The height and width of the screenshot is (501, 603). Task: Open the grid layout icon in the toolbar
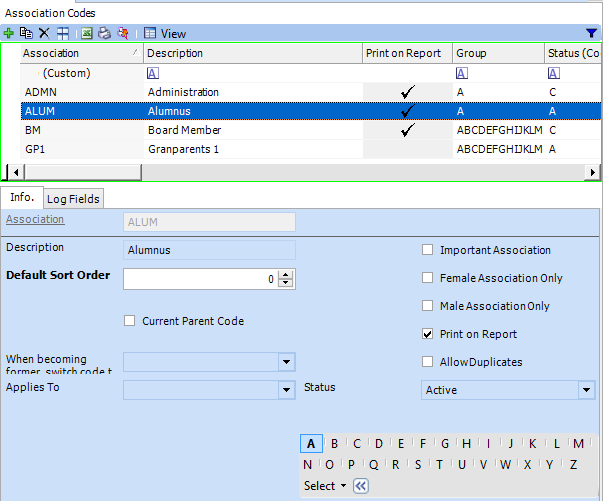click(63, 33)
